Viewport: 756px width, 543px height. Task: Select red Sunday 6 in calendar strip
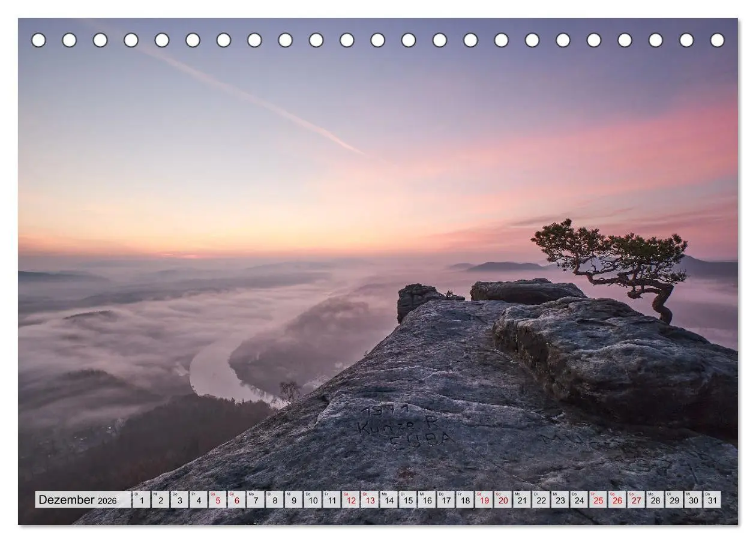tap(236, 500)
